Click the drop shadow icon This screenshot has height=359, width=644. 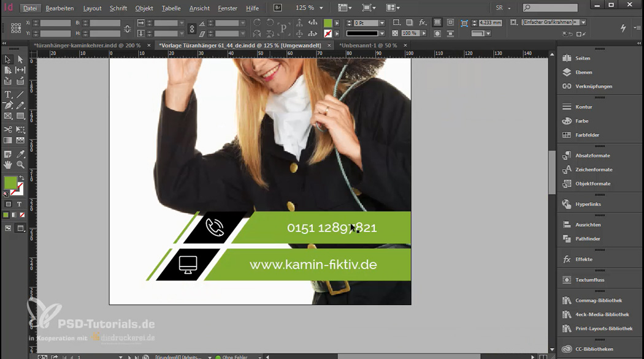pos(410,23)
